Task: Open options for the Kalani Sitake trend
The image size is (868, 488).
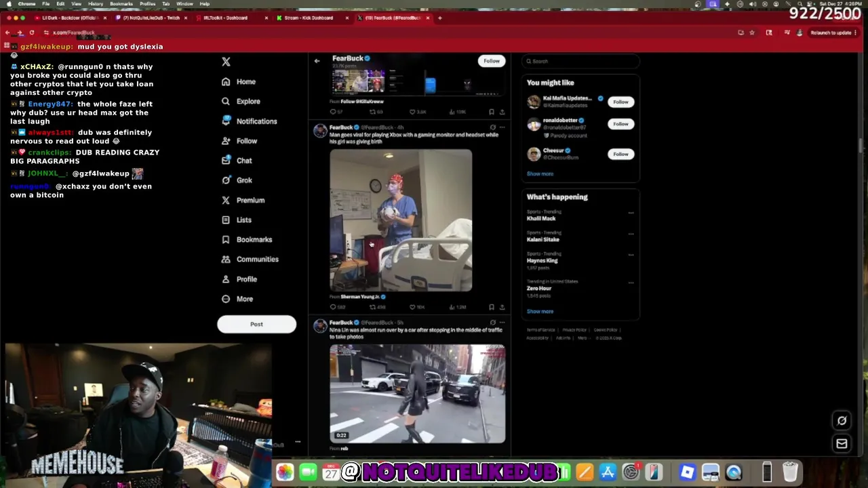Action: coord(631,234)
